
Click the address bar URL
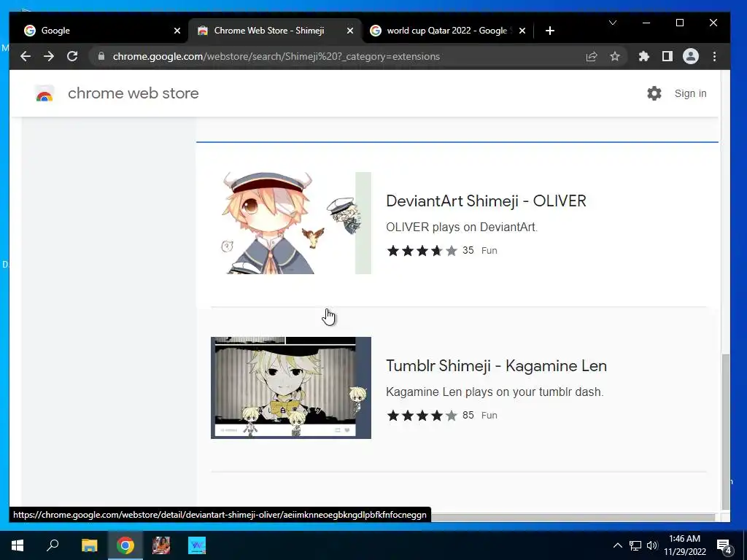(x=276, y=56)
